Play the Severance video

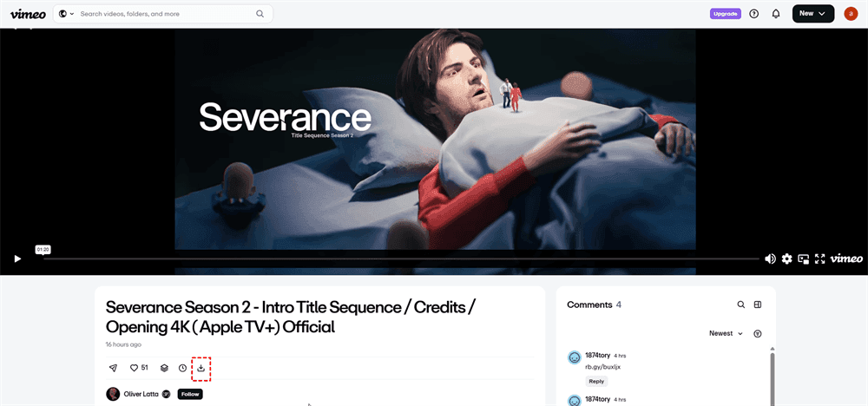(17, 259)
